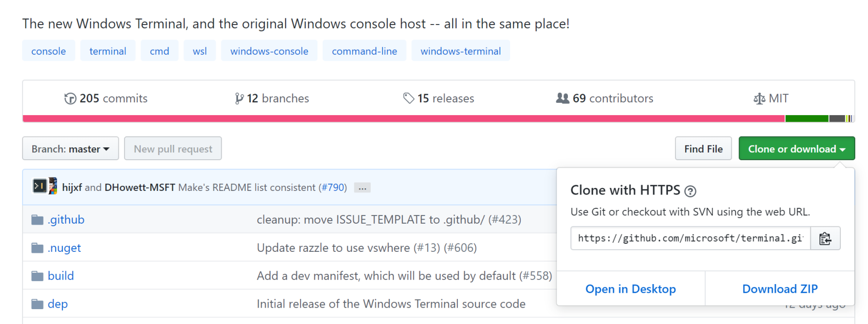This screenshot has width=868, height=324.
Task: Open the build folder
Action: click(60, 276)
